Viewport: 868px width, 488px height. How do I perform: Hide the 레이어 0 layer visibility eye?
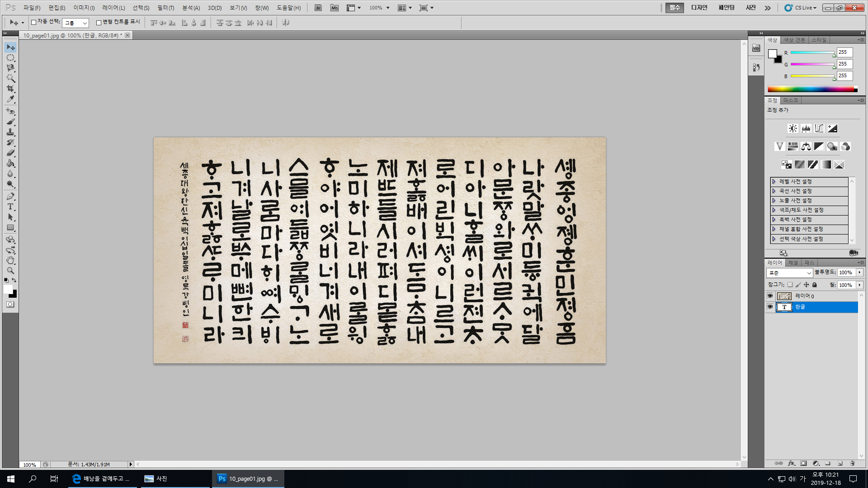click(x=770, y=296)
